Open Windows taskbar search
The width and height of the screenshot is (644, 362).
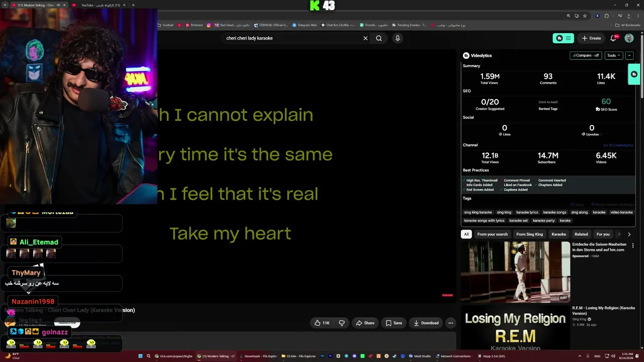click(148, 356)
